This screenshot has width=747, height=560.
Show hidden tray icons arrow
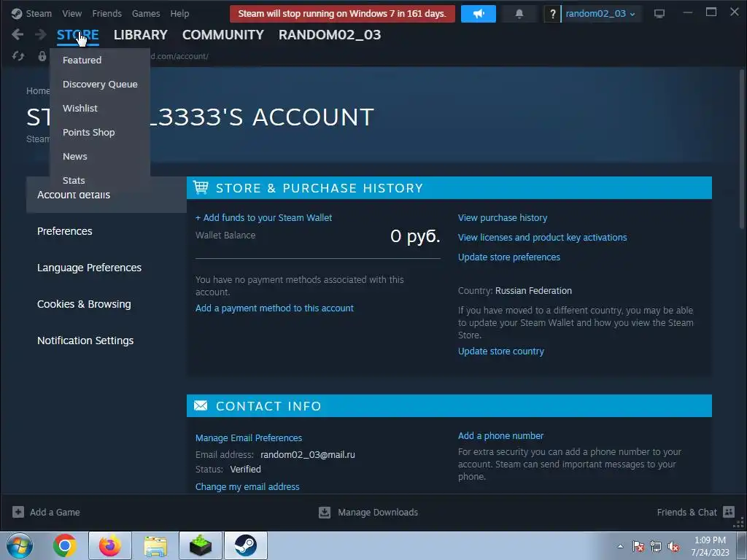(x=620, y=546)
